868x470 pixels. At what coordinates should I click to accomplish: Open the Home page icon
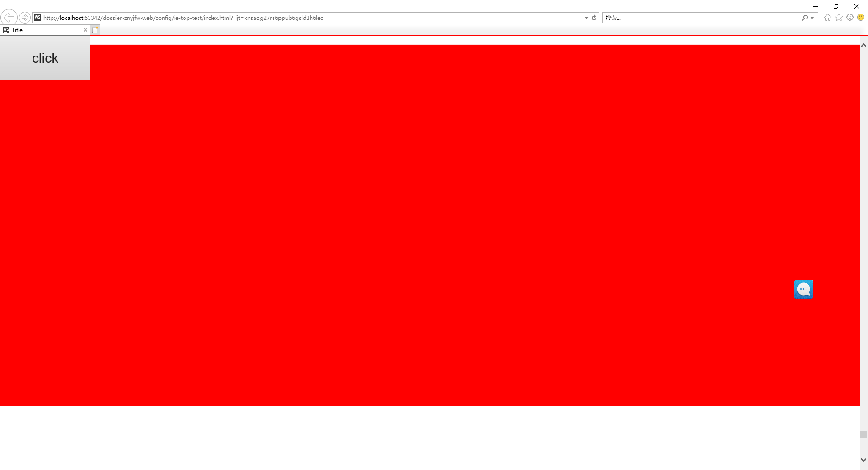827,18
